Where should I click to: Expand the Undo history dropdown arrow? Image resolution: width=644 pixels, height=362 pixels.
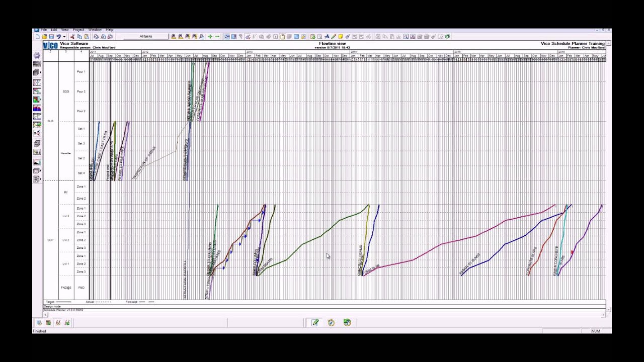click(x=64, y=36)
